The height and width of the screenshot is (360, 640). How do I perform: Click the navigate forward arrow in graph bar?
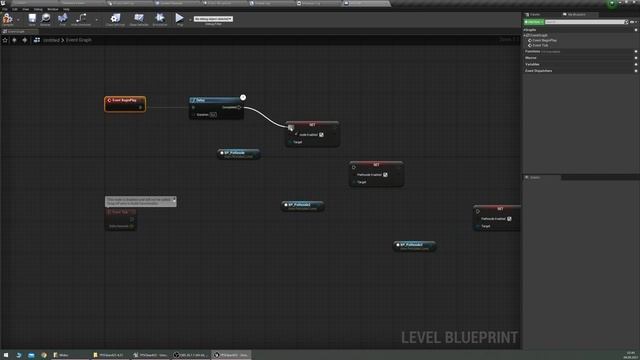[x=24, y=40]
